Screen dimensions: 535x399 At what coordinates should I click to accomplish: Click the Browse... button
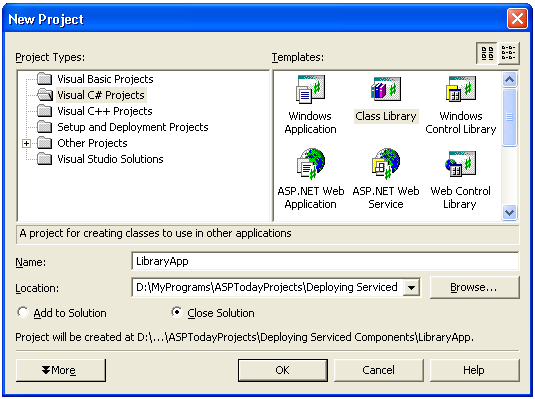click(475, 287)
